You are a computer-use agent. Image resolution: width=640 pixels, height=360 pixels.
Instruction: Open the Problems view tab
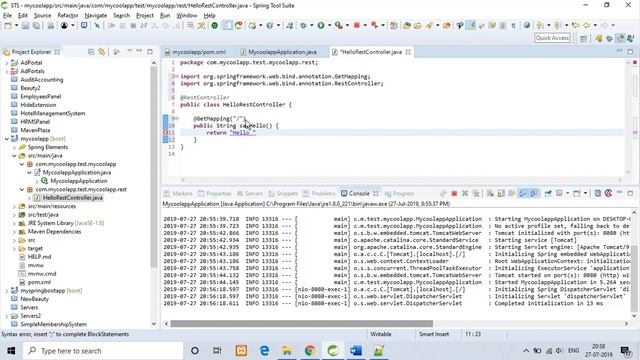click(x=323, y=193)
